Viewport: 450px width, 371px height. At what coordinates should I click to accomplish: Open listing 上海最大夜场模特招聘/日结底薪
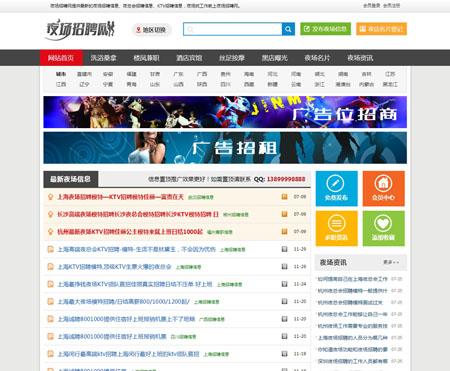click(x=124, y=302)
